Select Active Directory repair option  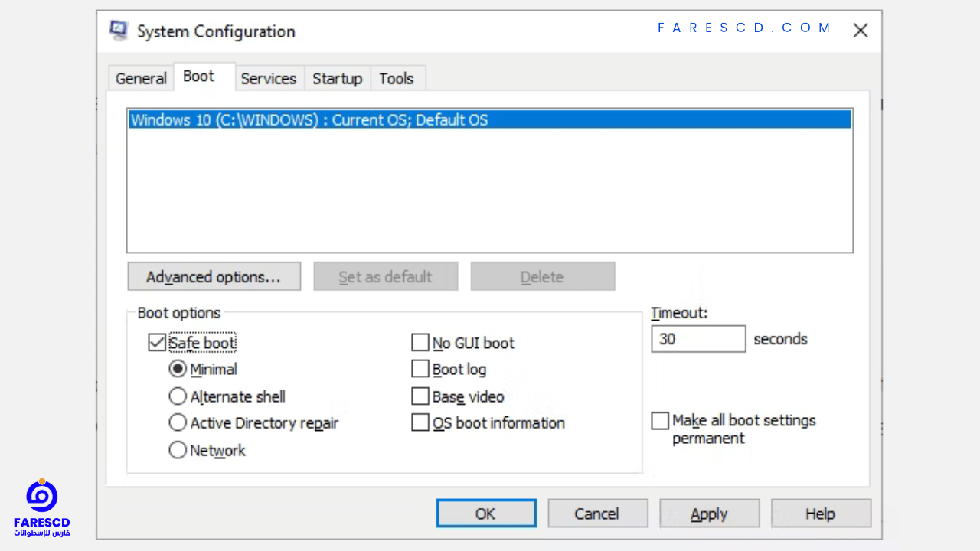pyautogui.click(x=178, y=422)
